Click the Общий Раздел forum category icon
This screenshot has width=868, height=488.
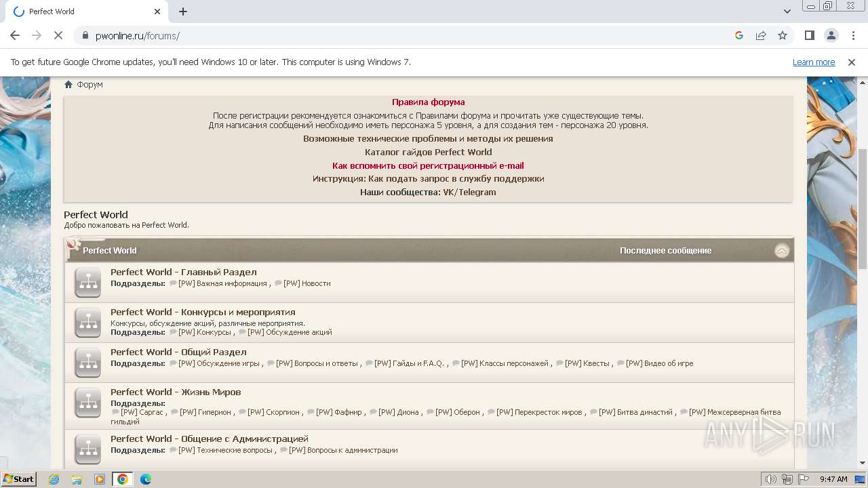point(88,363)
